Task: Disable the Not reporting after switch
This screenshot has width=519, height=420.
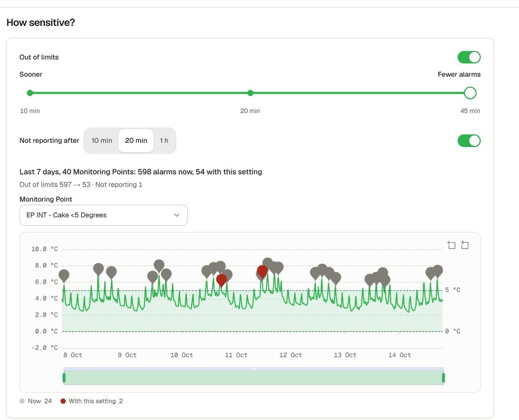Action: coord(469,140)
